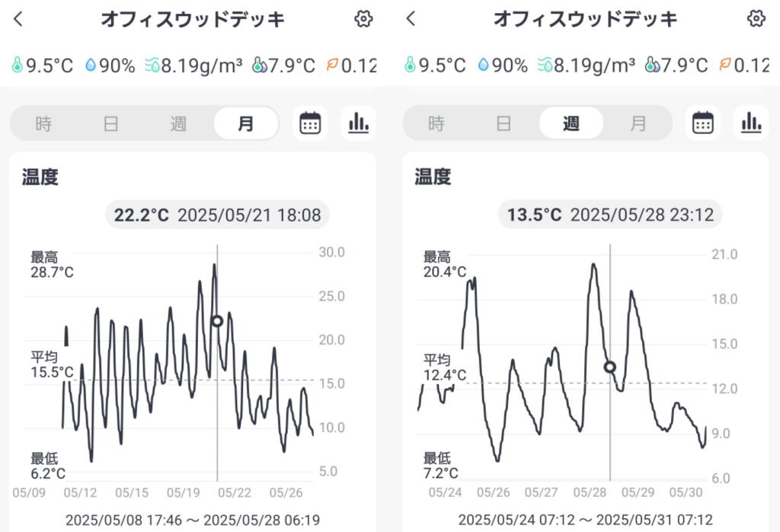Open calendar date picker in left panel
This screenshot has height=532, width=780.
(x=310, y=123)
